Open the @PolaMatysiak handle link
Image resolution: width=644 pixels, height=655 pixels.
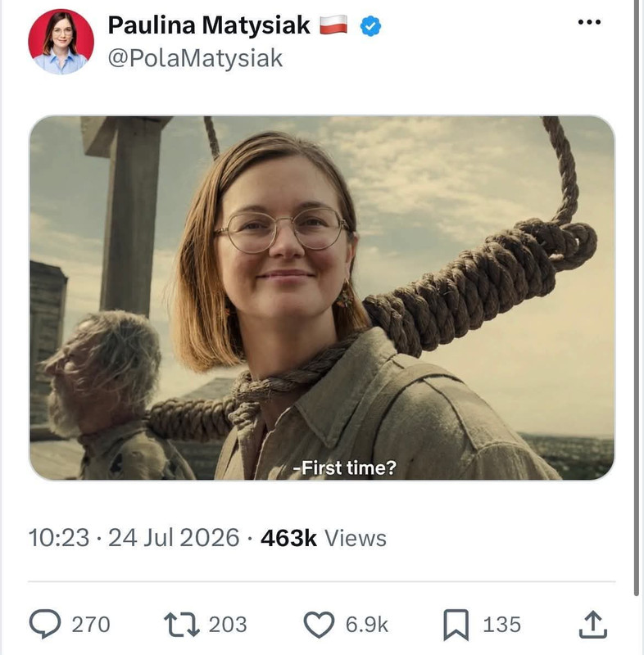[195, 58]
